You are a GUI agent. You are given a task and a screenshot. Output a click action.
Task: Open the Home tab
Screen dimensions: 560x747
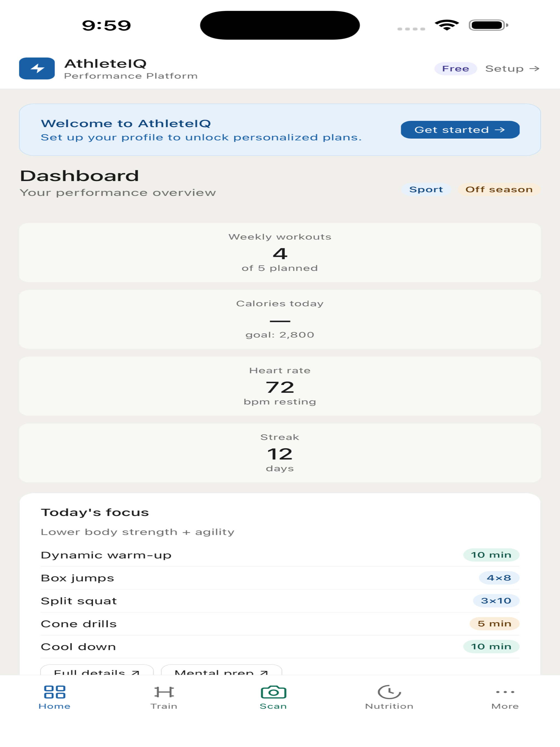pyautogui.click(x=54, y=697)
